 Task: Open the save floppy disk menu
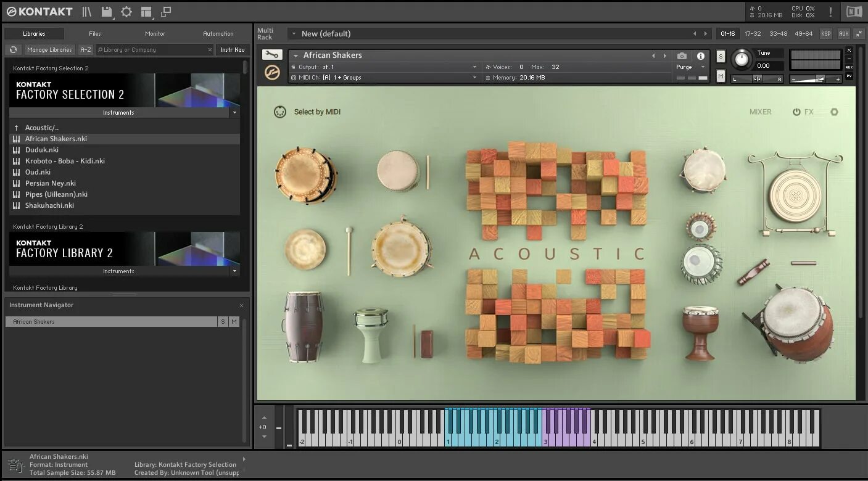click(x=107, y=12)
